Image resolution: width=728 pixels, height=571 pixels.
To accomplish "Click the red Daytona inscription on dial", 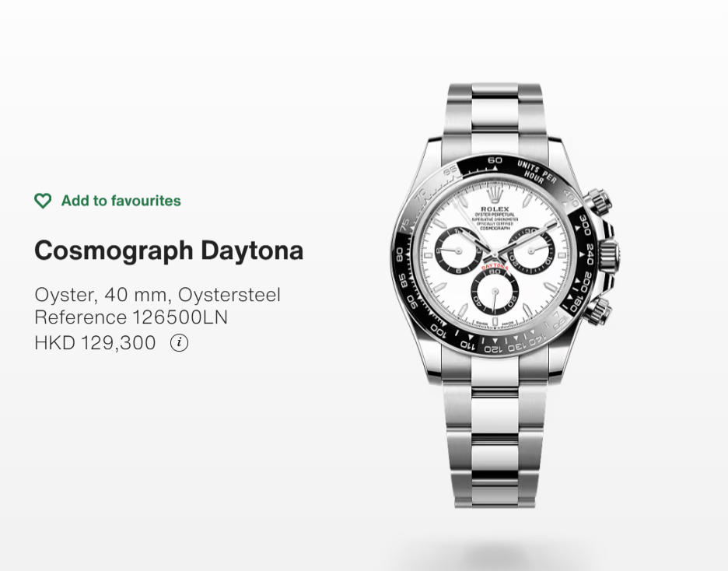I will 495,268.
